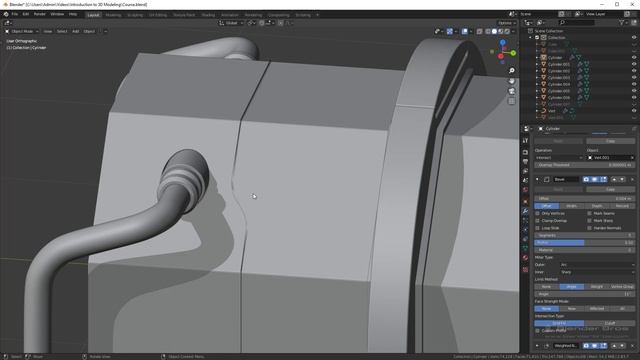640x360 pixels.
Task: Open the File menu
Action: 15,14
